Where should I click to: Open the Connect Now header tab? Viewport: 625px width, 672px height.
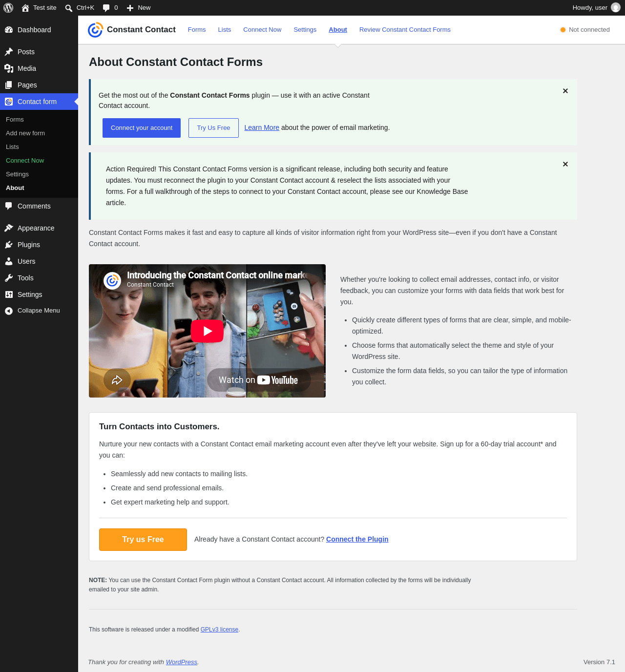262,30
